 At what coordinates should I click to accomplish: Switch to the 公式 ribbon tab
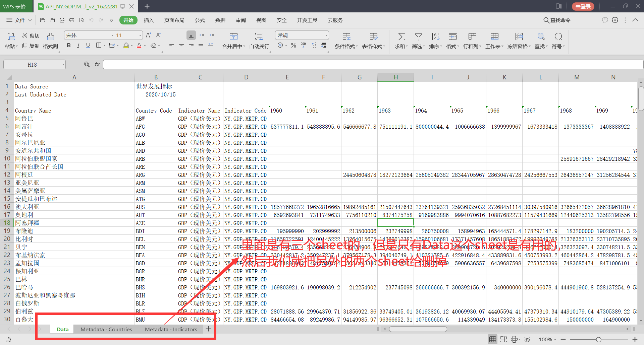pos(200,20)
